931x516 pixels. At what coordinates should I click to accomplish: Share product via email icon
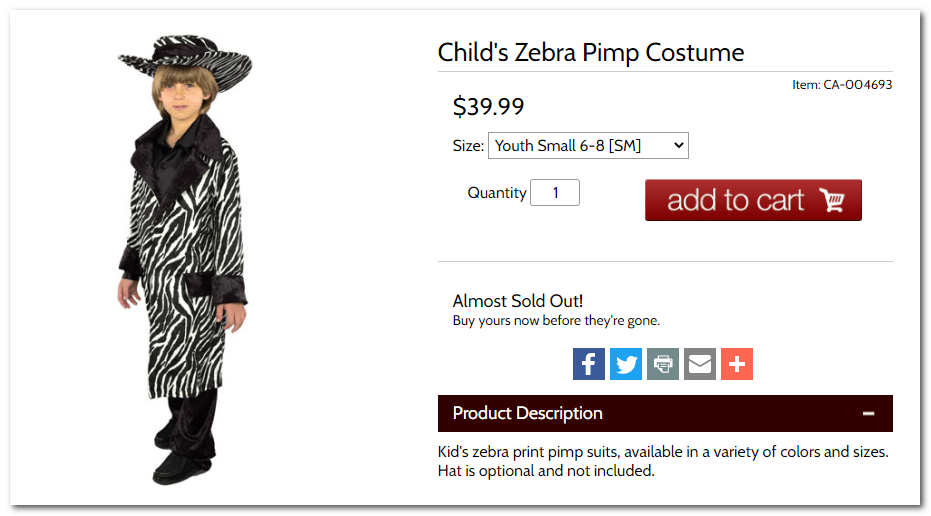click(700, 364)
